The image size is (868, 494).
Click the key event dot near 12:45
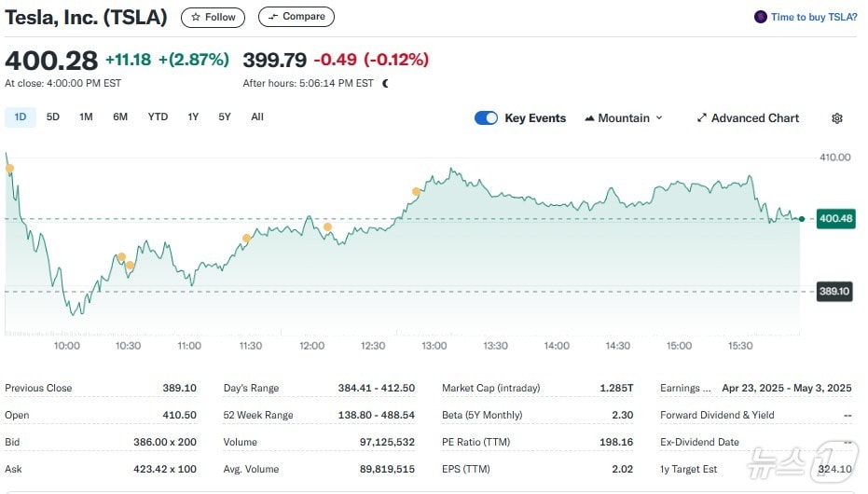click(x=417, y=192)
